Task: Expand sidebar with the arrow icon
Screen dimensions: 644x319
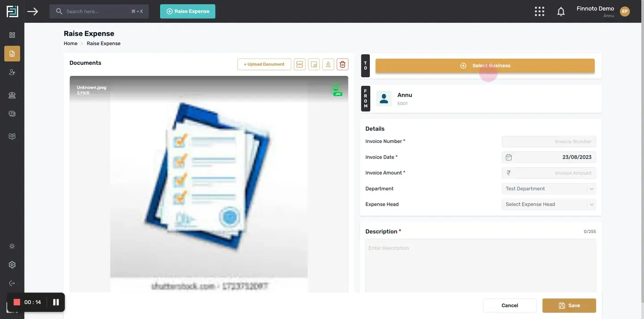Action: 33,11
